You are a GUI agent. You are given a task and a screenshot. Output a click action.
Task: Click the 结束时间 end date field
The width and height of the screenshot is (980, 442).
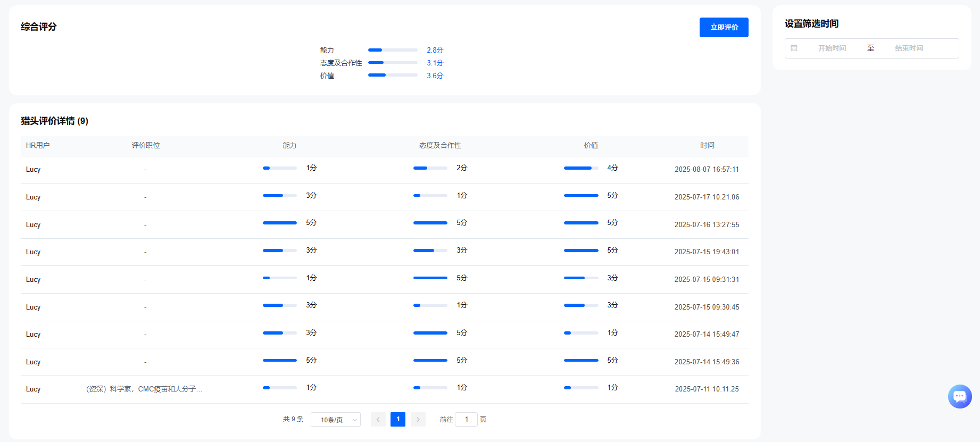click(909, 48)
